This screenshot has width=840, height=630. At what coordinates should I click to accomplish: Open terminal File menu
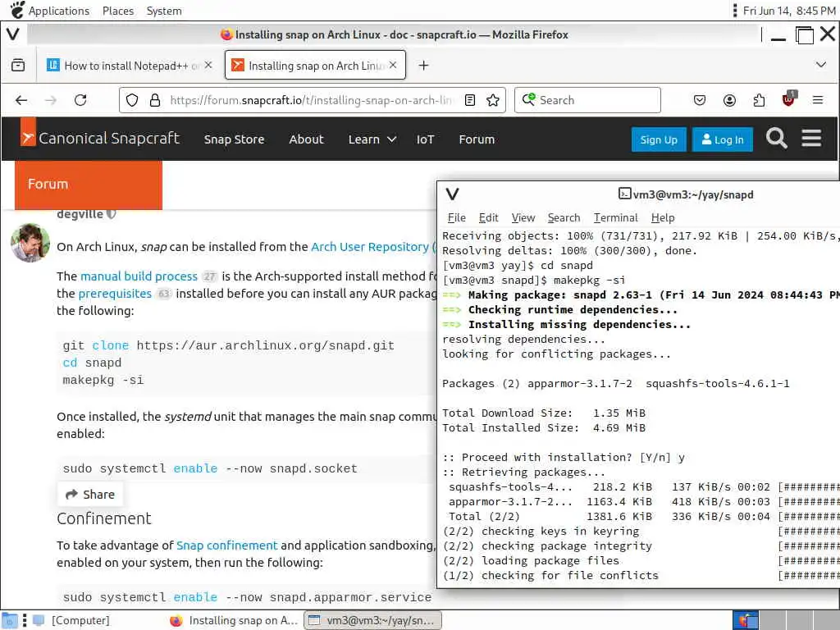pyautogui.click(x=456, y=217)
